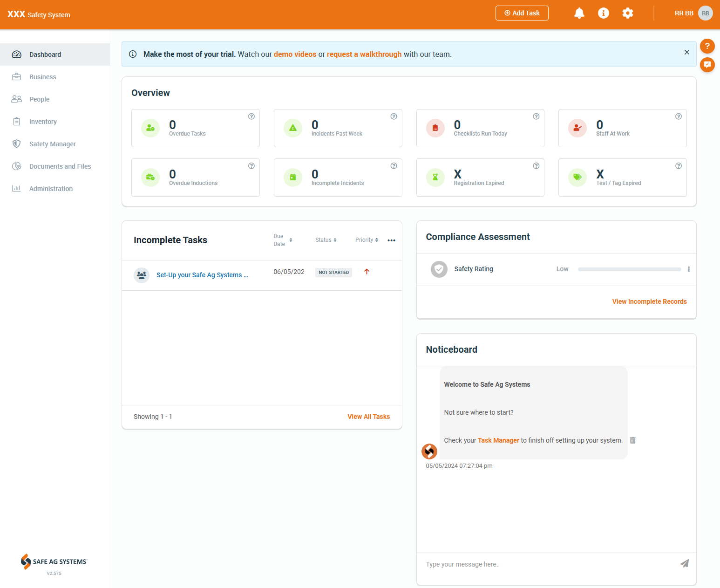Click the orange help question mark button

(x=707, y=46)
